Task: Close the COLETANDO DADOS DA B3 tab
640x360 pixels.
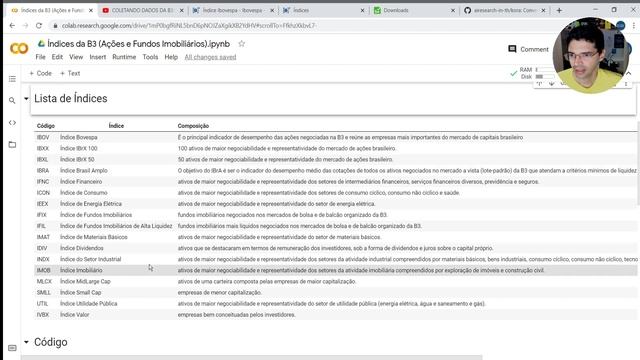Action: pyautogui.click(x=182, y=10)
